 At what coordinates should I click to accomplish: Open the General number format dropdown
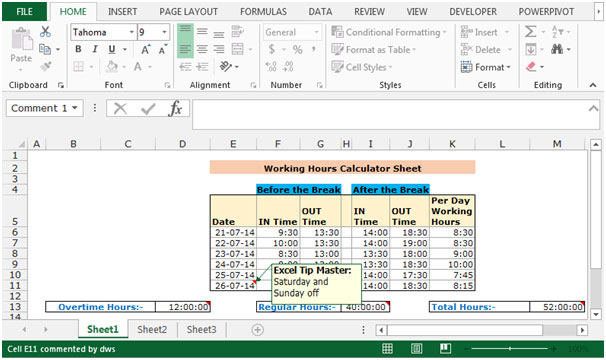(x=317, y=32)
